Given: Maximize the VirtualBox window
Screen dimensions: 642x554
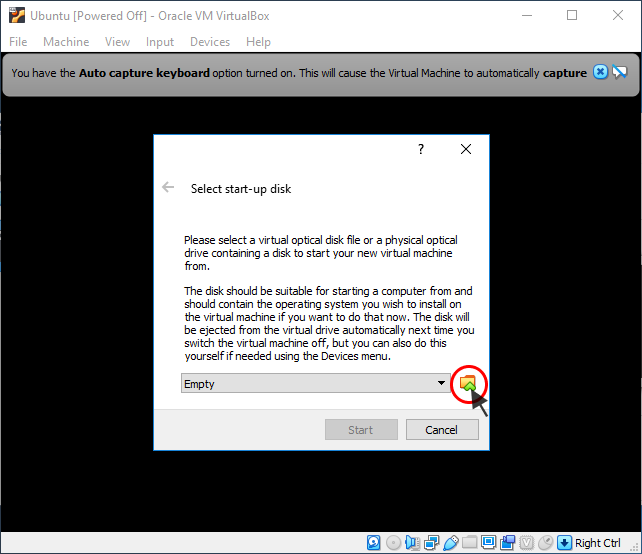Looking at the screenshot, I should pyautogui.click(x=572, y=16).
